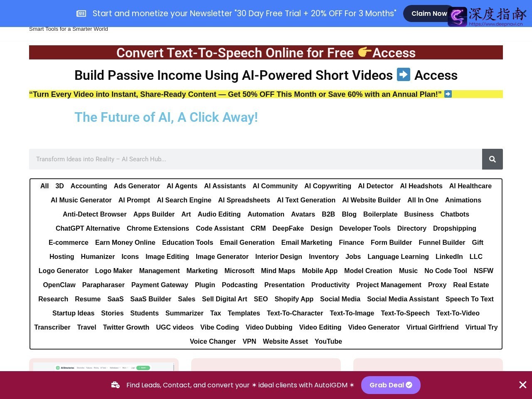Click the search magnifier icon button

493,159
